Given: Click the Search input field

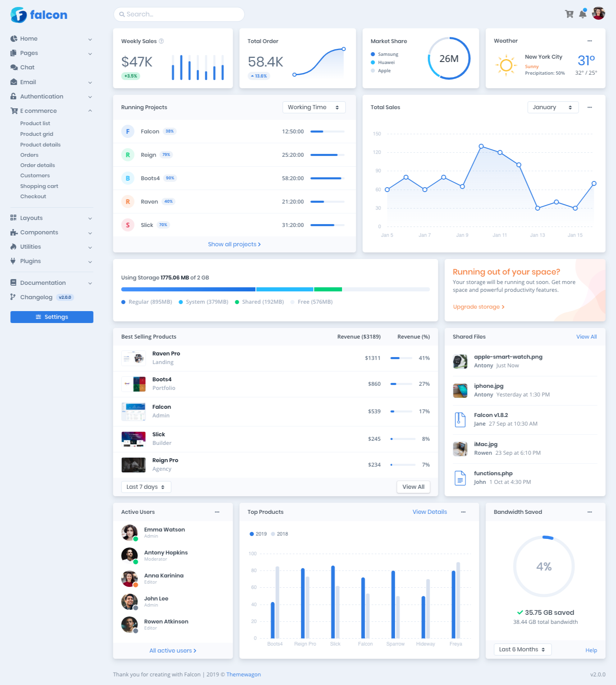Looking at the screenshot, I should click(x=179, y=14).
